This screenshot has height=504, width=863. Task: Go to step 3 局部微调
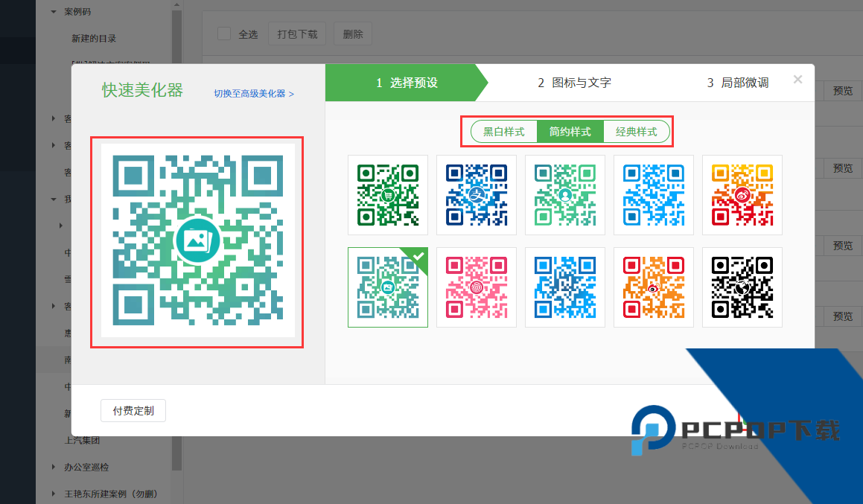pyautogui.click(x=737, y=83)
